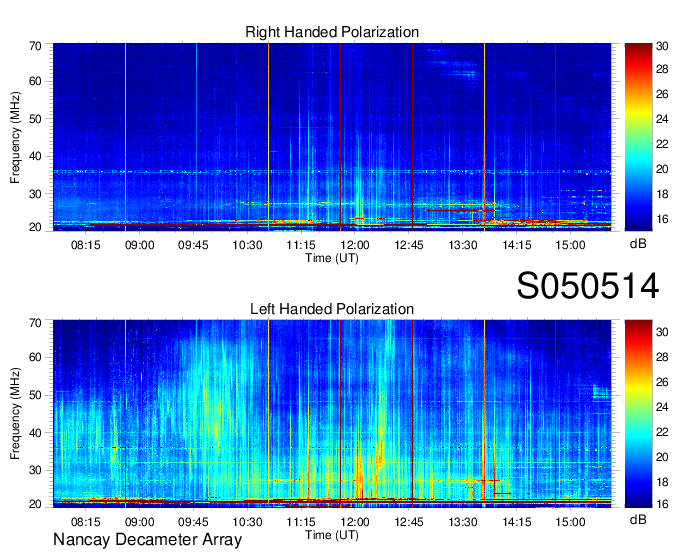Viewport: 680px width, 552px height.
Task: Click the dB label under Left Handed colorbar
Action: coord(638,520)
